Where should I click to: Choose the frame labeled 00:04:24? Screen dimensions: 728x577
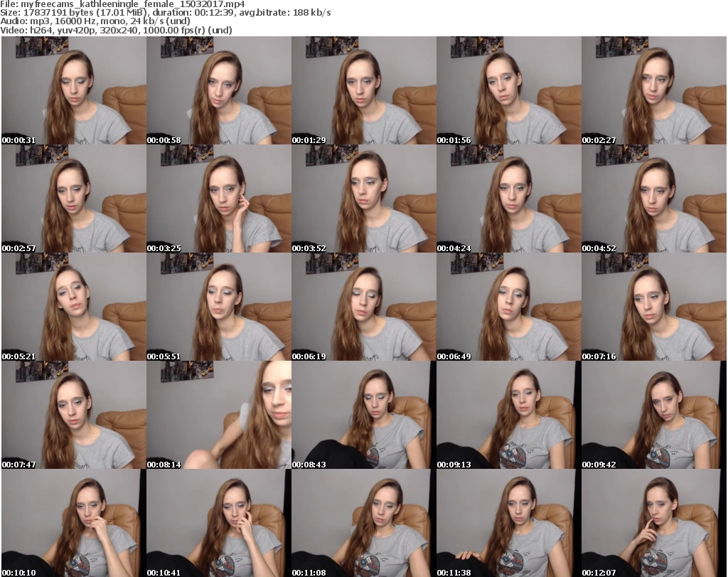click(x=509, y=198)
